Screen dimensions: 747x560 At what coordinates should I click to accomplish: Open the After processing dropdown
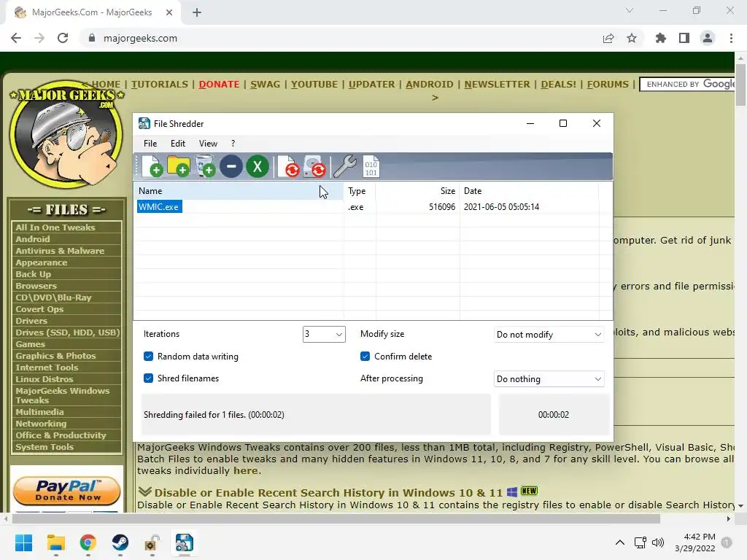tap(549, 379)
